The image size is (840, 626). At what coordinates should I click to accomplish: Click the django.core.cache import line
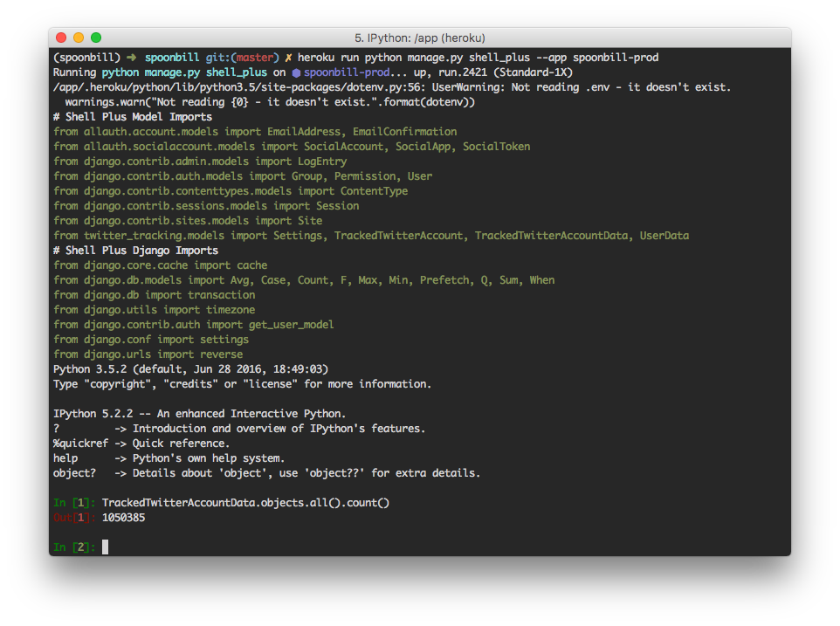tap(160, 265)
